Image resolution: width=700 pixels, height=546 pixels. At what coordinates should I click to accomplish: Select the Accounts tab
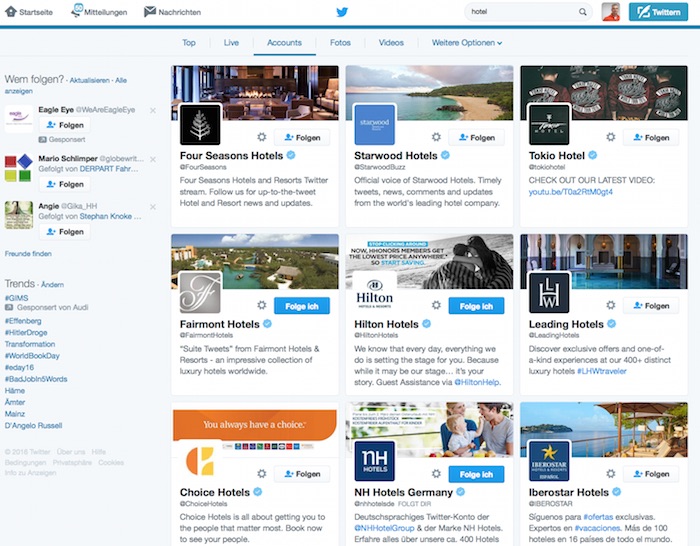coord(284,43)
